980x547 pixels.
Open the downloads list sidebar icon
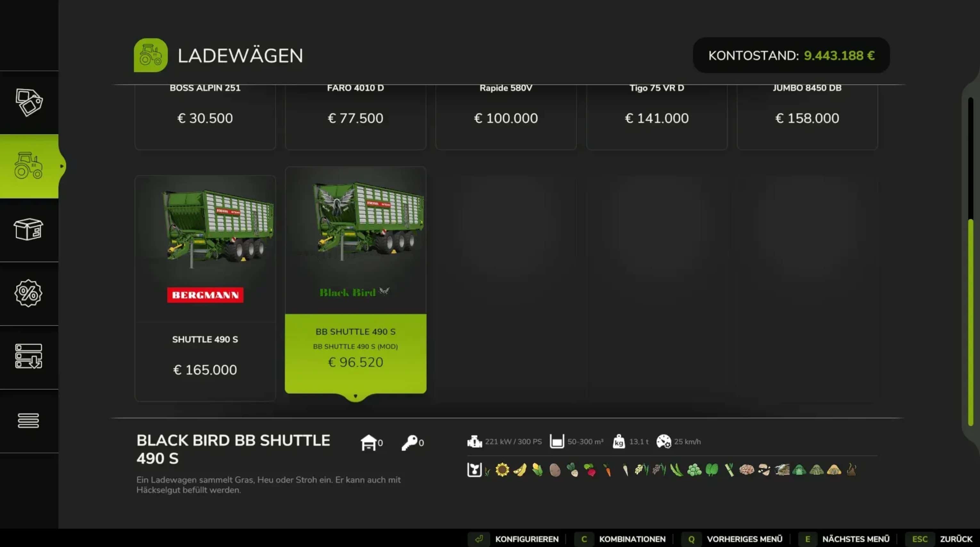(x=29, y=356)
